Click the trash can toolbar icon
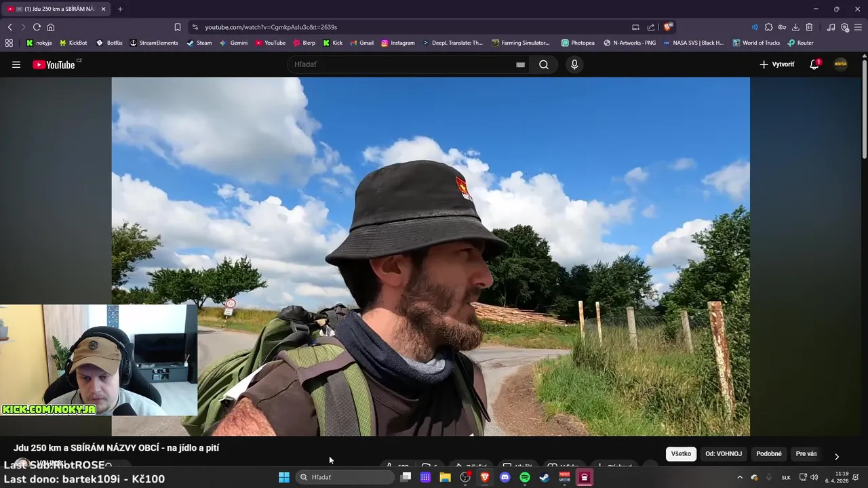This screenshot has width=868, height=488. tap(809, 27)
